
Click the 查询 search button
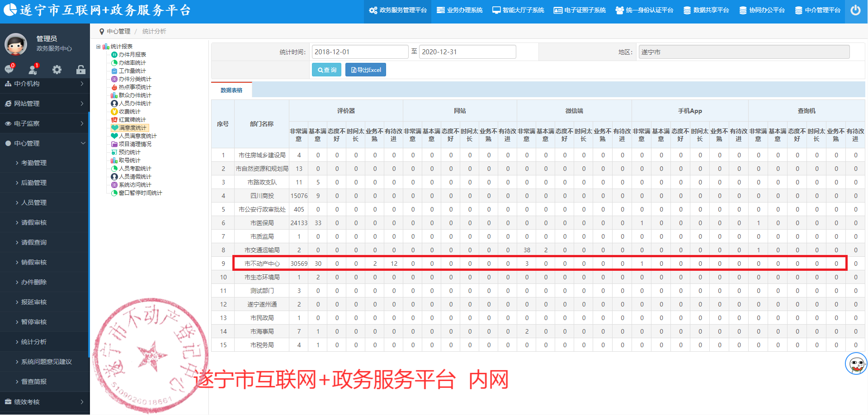tap(326, 70)
